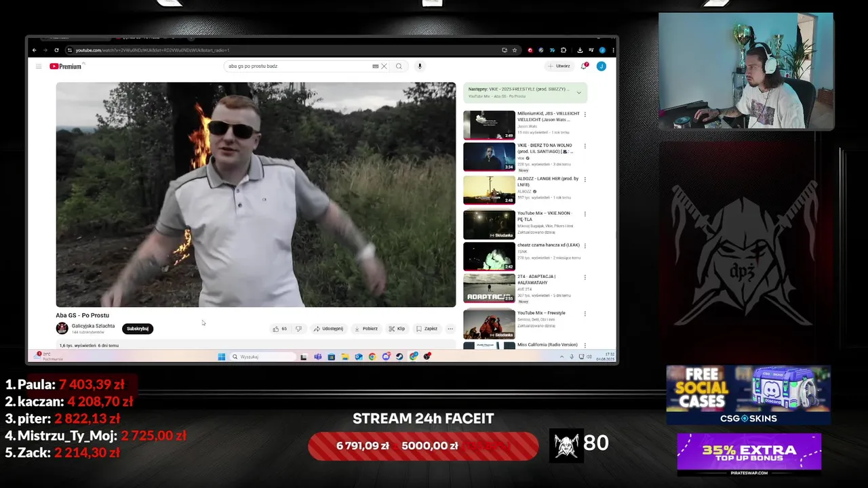This screenshot has width=868, height=488.
Task: Click the taskbar Wyszukaj search box
Action: 262,357
